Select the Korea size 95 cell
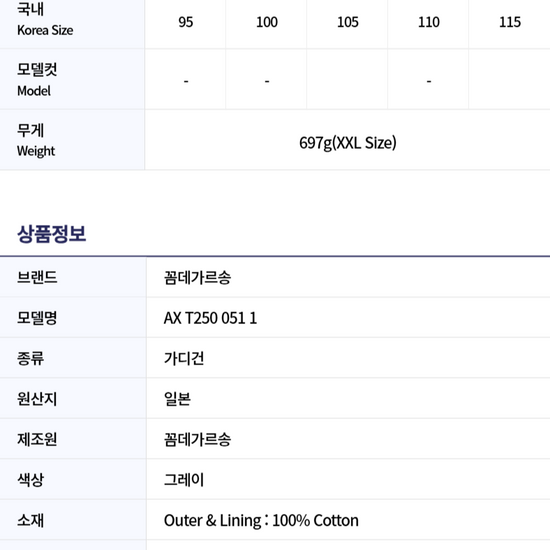The height and width of the screenshot is (550, 550). pyautogui.click(x=186, y=22)
